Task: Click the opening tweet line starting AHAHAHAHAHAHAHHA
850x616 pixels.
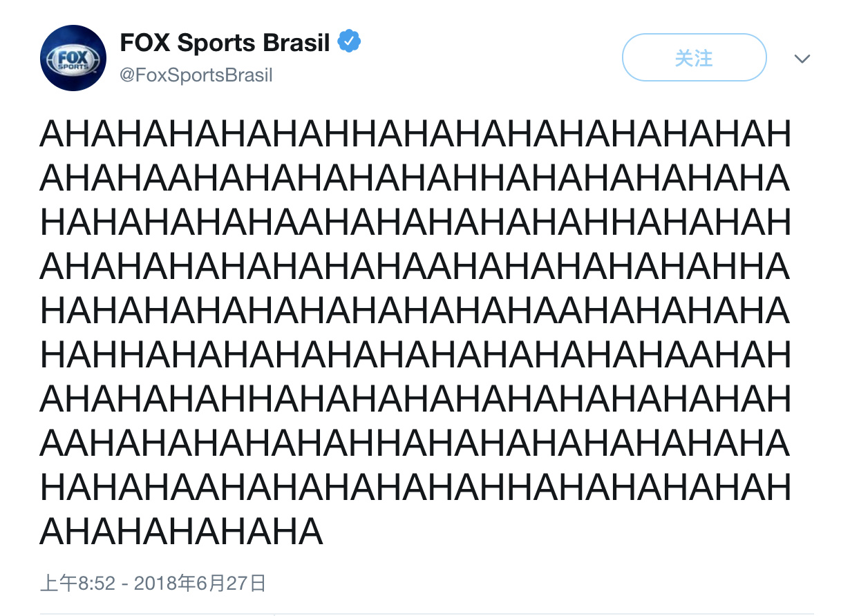Action: 415,134
